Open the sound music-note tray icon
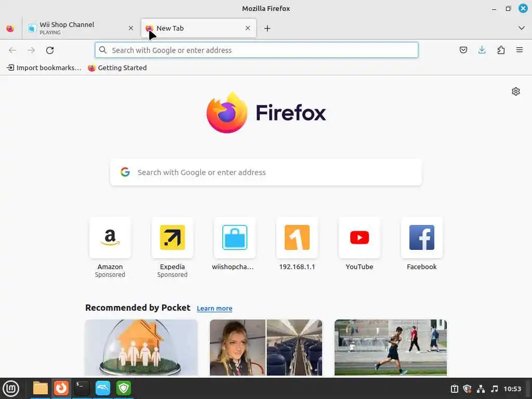The height and width of the screenshot is (399, 532). (x=495, y=389)
